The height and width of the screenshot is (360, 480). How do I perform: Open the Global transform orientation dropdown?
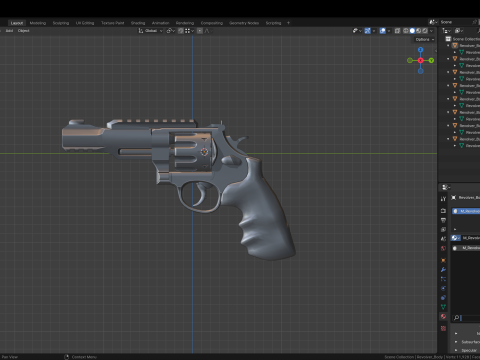pyautogui.click(x=151, y=31)
